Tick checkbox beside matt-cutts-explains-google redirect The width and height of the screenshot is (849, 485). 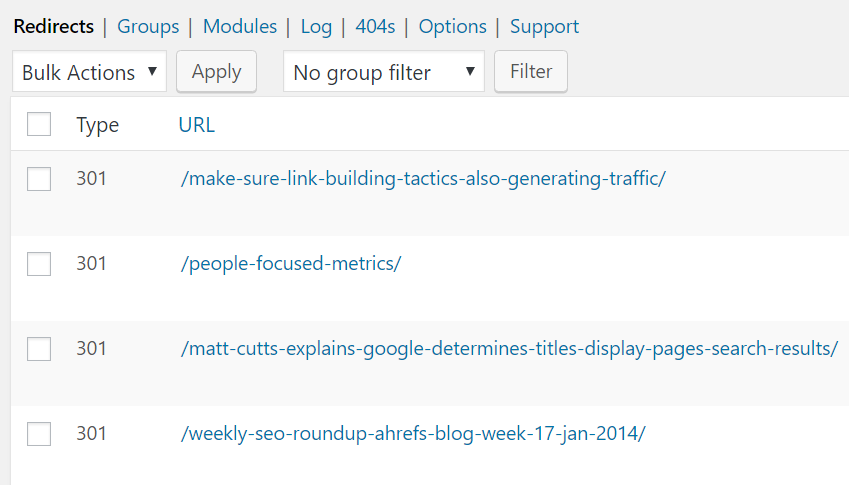39,349
